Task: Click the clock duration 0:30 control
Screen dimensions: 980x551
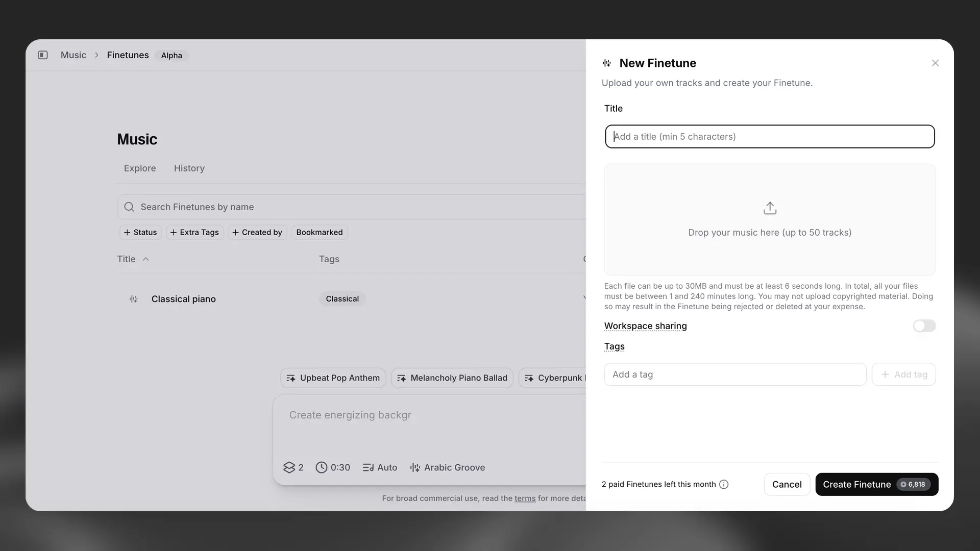Action: tap(333, 467)
